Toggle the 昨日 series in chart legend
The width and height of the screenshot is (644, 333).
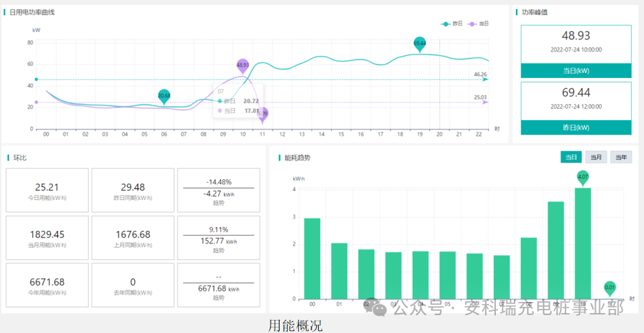[x=452, y=24]
